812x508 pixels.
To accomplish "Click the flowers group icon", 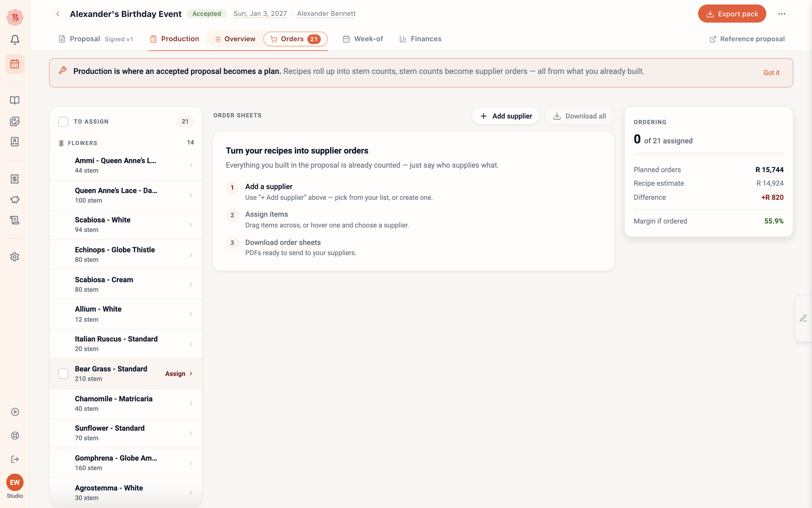I will pos(61,143).
